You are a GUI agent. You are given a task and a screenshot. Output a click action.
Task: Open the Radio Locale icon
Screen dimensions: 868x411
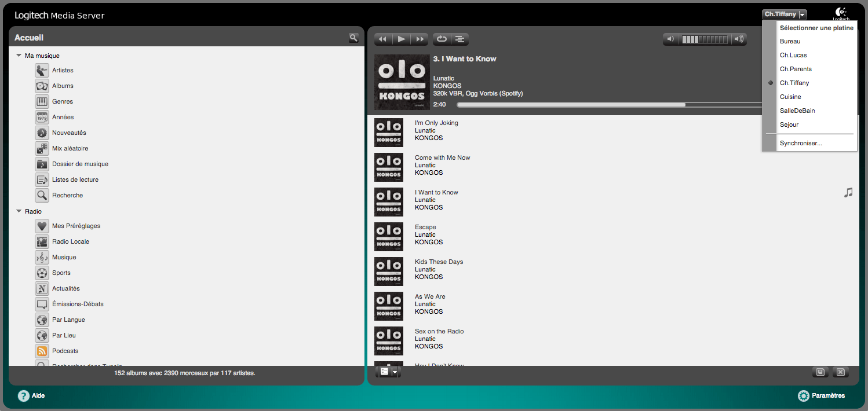click(42, 241)
